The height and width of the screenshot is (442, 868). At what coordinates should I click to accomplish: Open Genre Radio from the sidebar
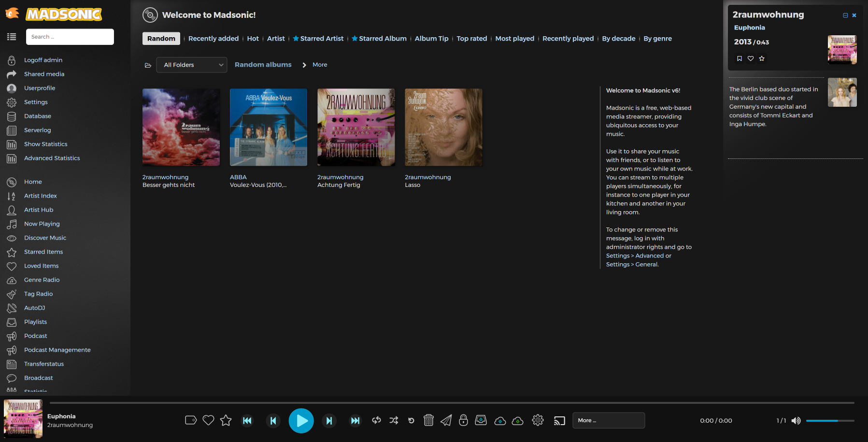click(42, 280)
